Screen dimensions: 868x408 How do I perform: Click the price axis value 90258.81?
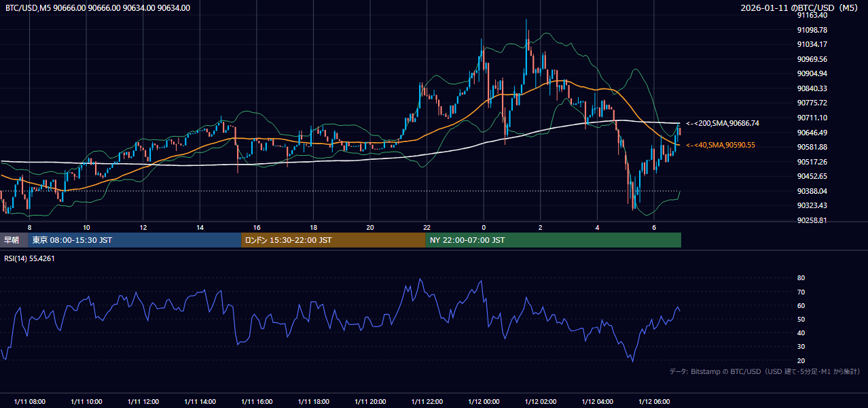pos(812,220)
